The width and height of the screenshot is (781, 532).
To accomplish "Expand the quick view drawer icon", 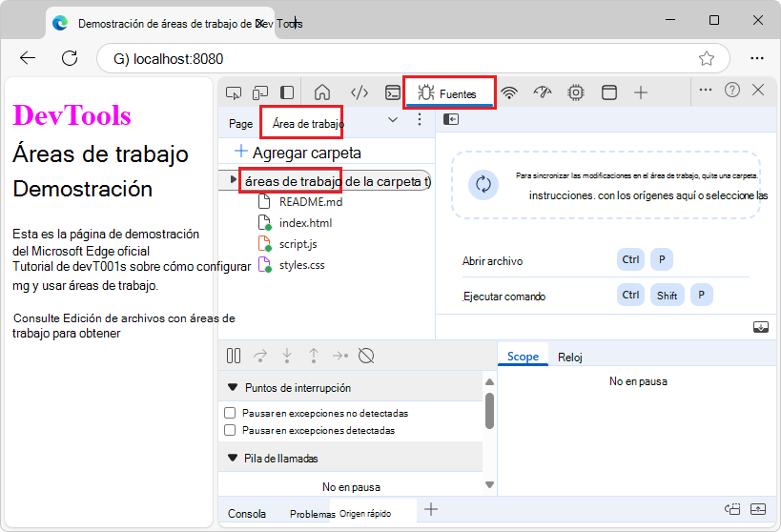I will 758,509.
